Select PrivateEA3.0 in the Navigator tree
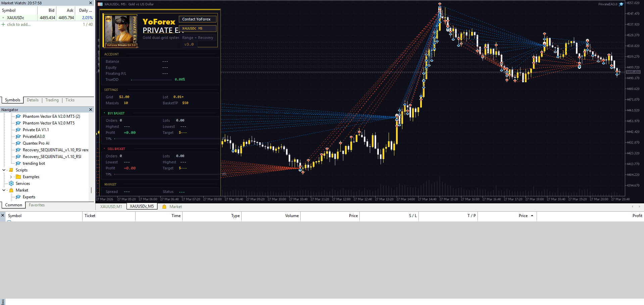The image size is (644, 305). (x=34, y=137)
